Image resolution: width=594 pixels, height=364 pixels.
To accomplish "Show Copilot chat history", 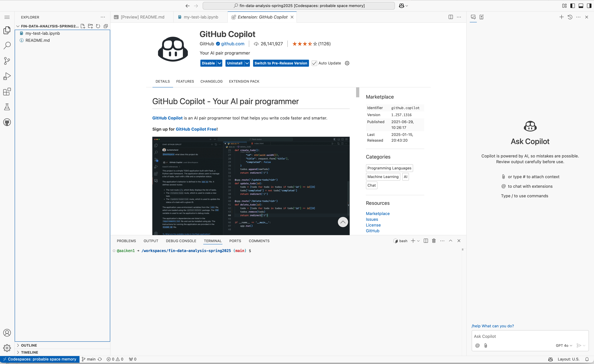I will pos(570,17).
